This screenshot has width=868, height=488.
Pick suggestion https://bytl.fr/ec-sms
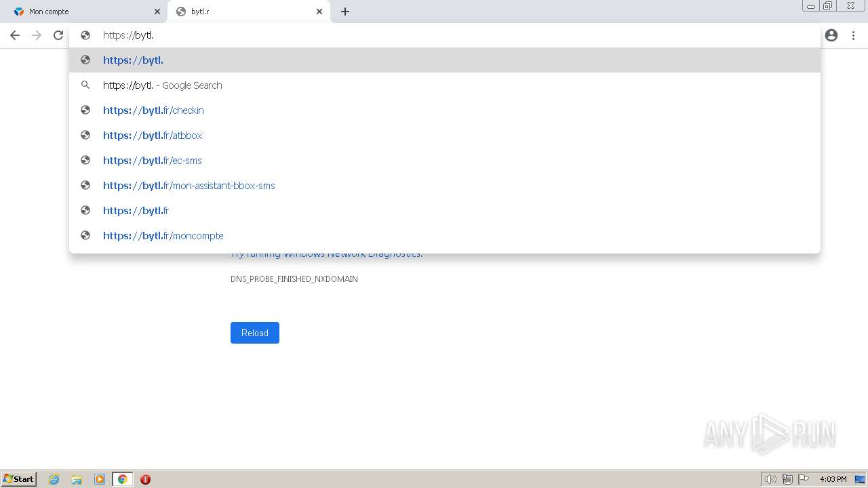[445, 160]
